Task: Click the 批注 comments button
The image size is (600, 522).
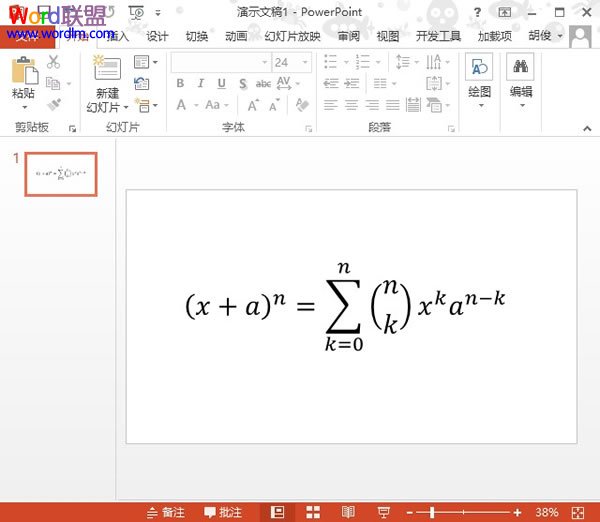Action: coord(223,512)
